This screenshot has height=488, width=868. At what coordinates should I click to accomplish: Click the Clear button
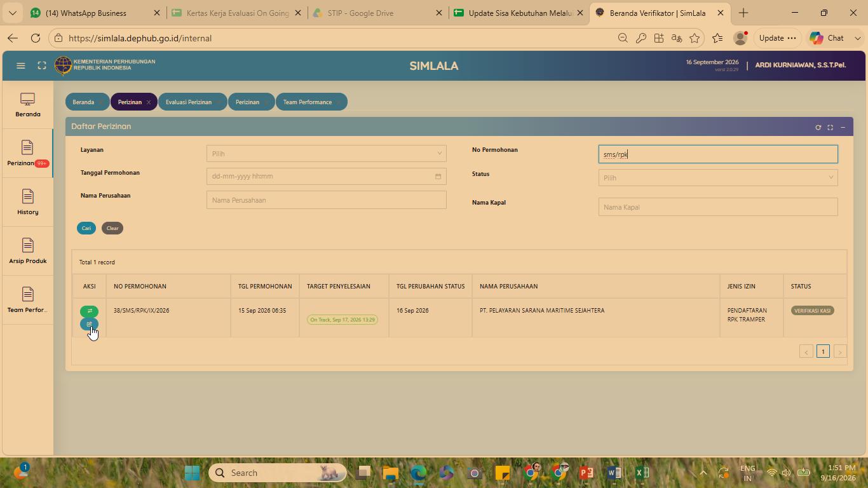click(x=112, y=228)
